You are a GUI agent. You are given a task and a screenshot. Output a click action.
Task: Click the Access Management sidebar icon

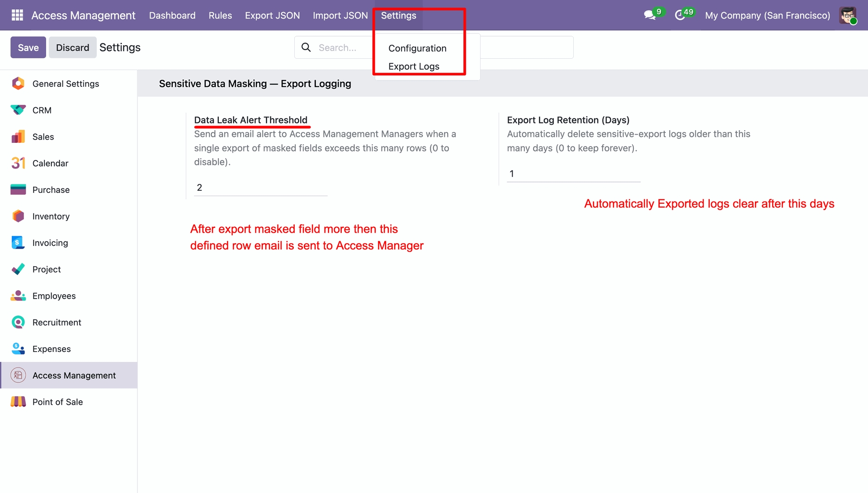(x=18, y=375)
